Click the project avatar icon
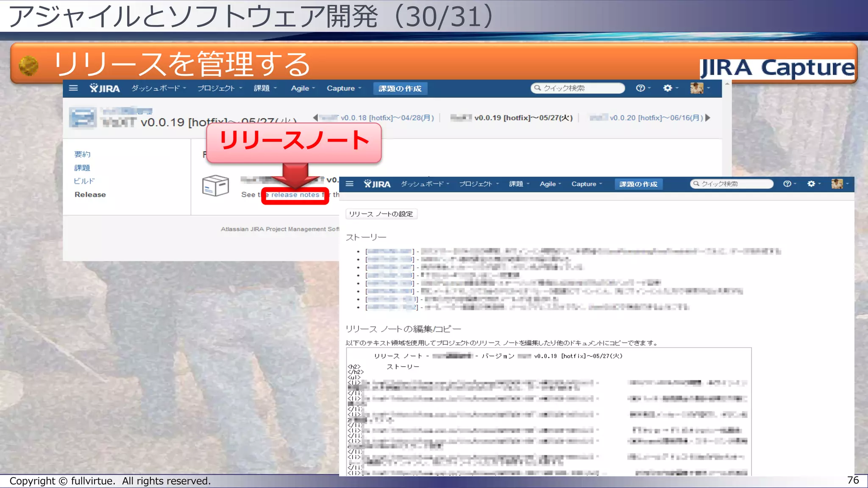This screenshot has height=488, width=868. pyautogui.click(x=83, y=117)
